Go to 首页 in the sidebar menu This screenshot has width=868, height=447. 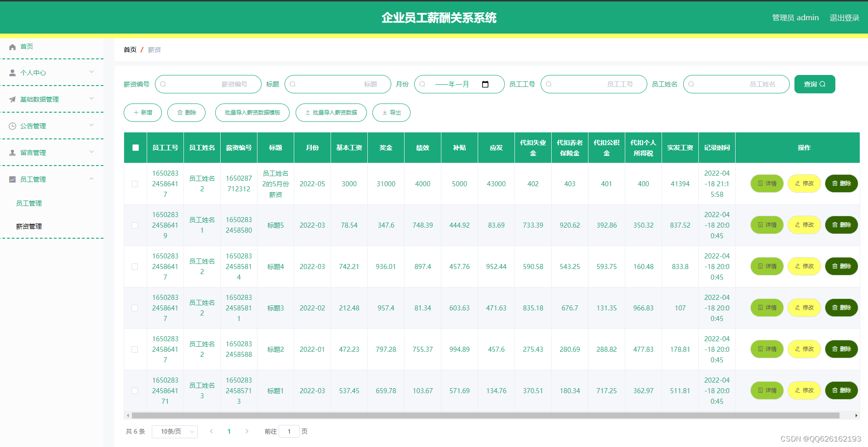click(27, 46)
